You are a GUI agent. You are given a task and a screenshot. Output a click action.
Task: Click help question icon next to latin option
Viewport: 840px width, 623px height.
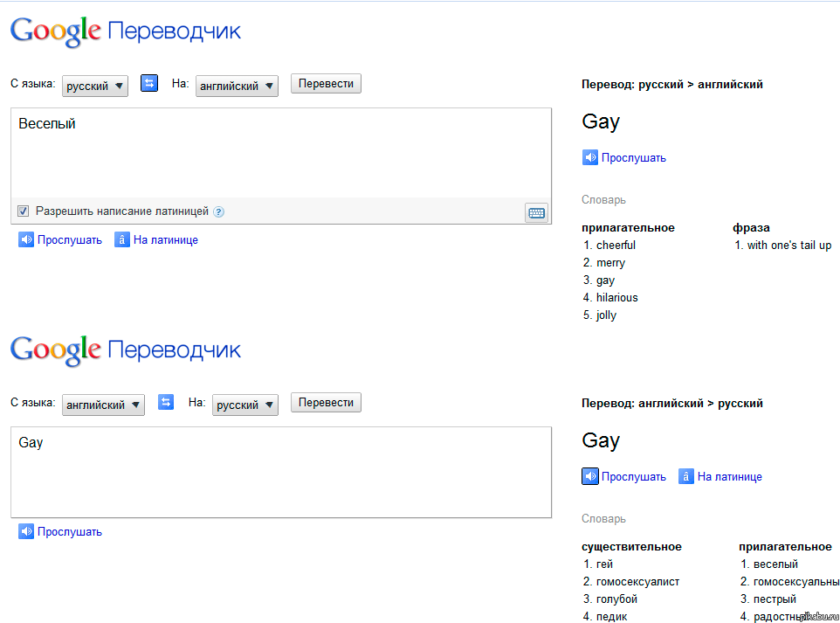click(219, 211)
